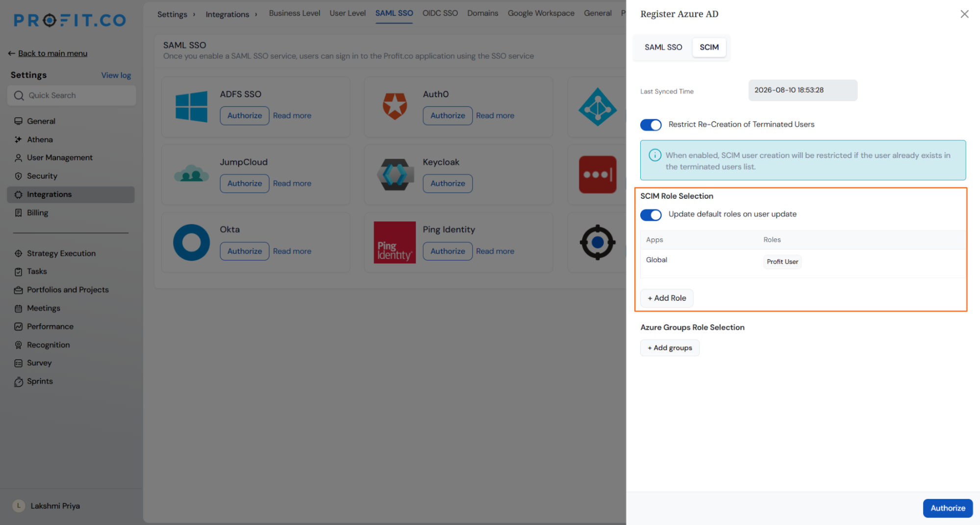Click the Security shield icon

18,176
